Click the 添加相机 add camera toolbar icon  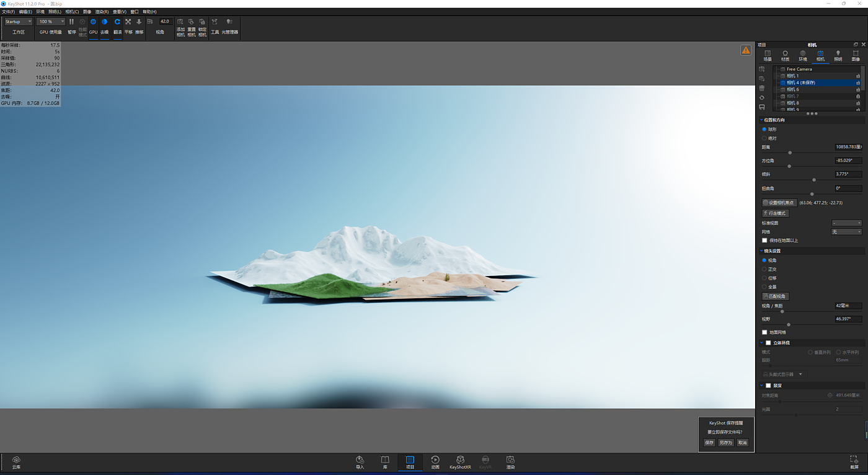pos(180,22)
